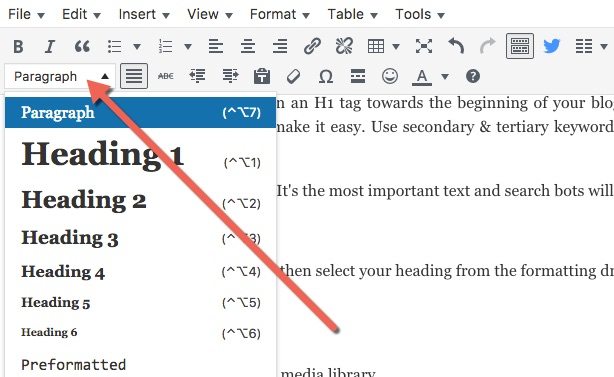The height and width of the screenshot is (377, 614).
Task: Open the View menu
Action: tap(210, 14)
